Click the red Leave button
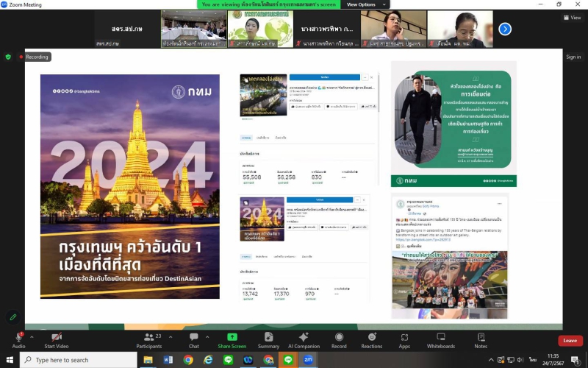Image resolution: width=588 pixels, height=368 pixels. pyautogui.click(x=570, y=341)
